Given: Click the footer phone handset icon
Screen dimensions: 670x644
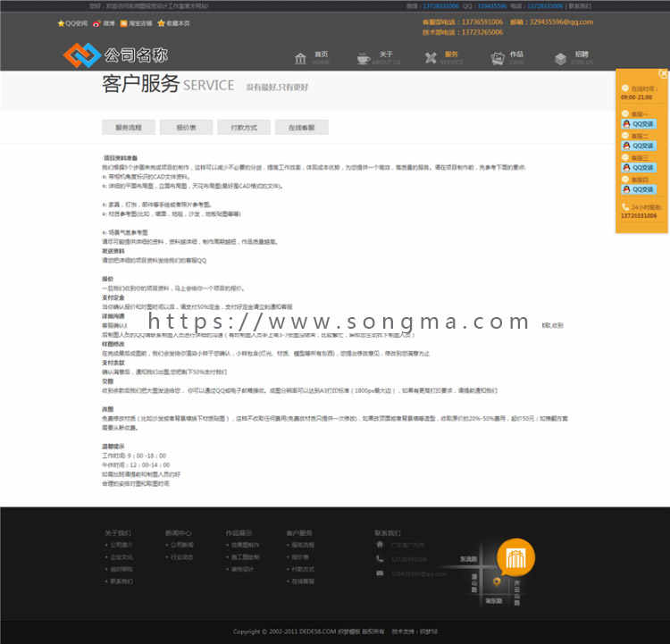Looking at the screenshot, I should point(380,559).
